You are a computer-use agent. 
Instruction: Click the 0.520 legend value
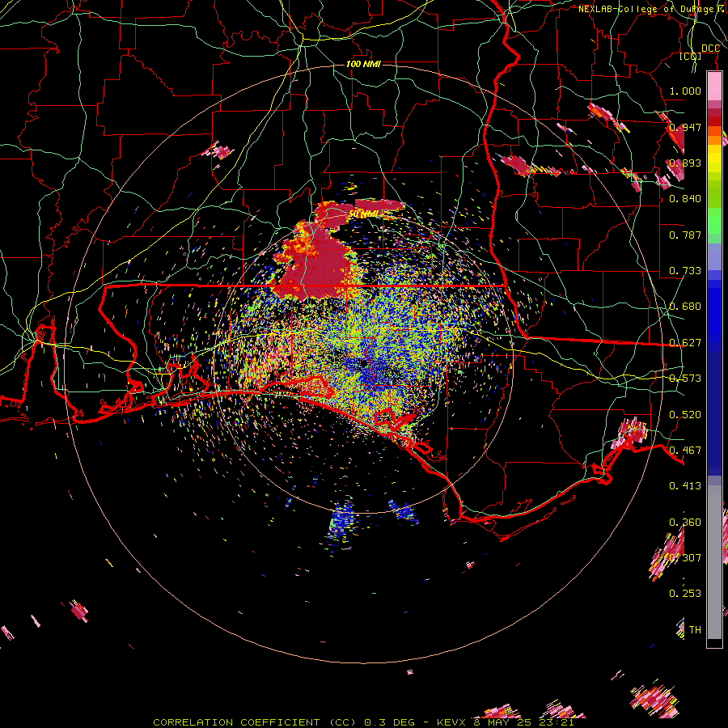click(685, 415)
